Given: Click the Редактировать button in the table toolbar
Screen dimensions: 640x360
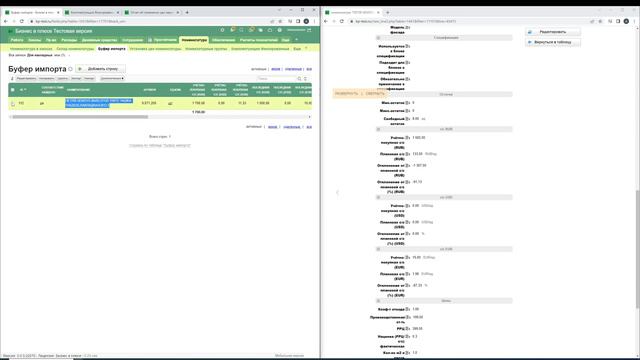Looking at the screenshot, I should [x=26, y=78].
